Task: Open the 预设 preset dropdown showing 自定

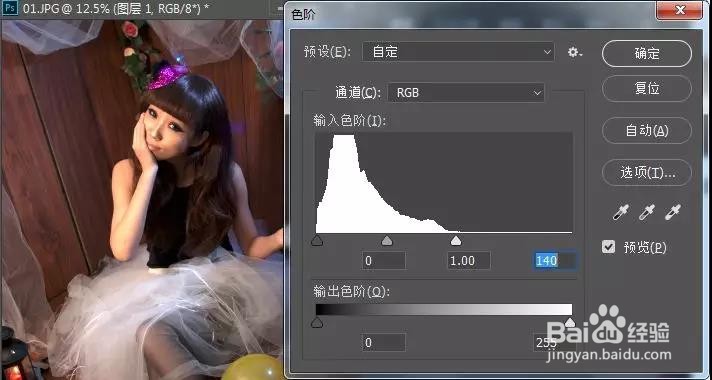Action: (x=458, y=52)
